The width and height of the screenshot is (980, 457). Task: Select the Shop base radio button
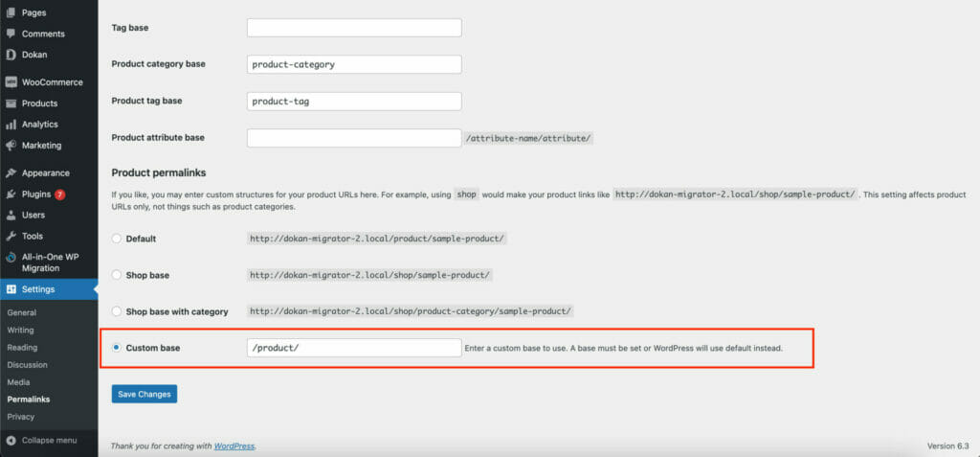[116, 275]
